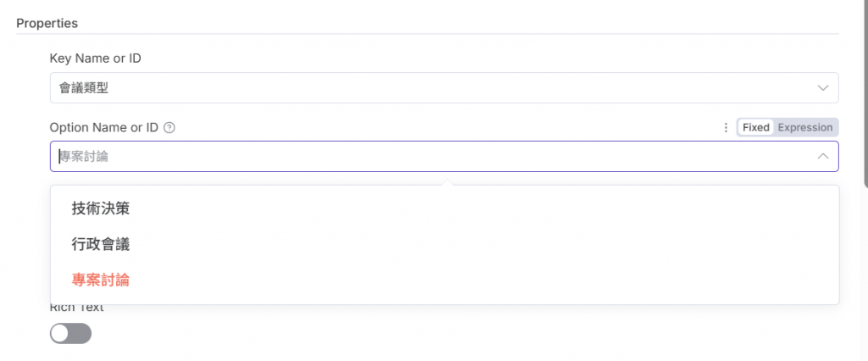Switch parameter mode to Fixed

[755, 128]
